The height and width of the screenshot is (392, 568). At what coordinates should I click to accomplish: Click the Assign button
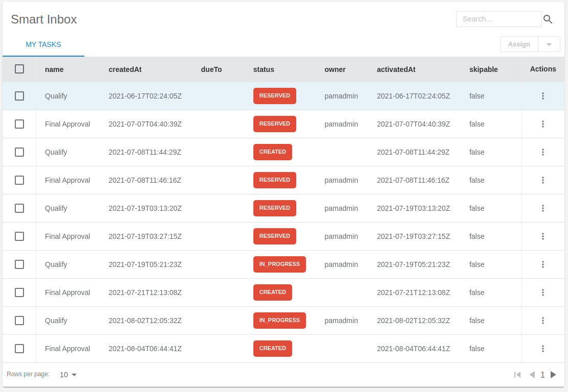(519, 44)
